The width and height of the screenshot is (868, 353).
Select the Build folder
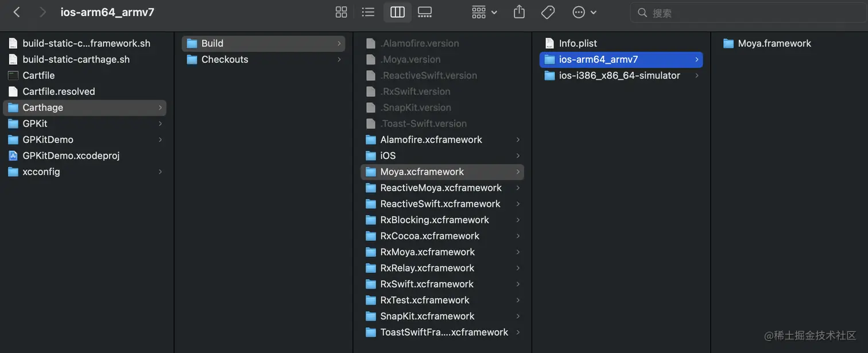pos(263,43)
